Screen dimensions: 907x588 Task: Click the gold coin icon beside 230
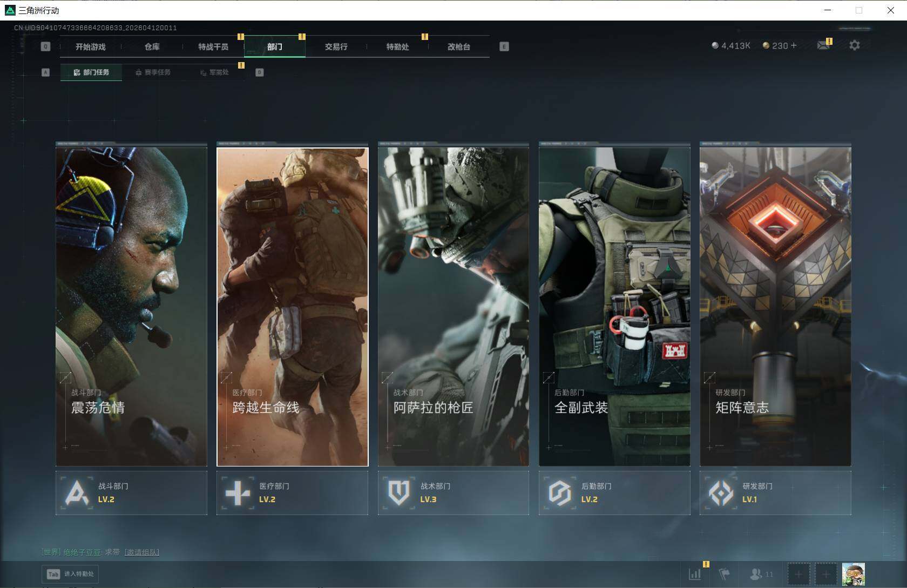tap(766, 46)
